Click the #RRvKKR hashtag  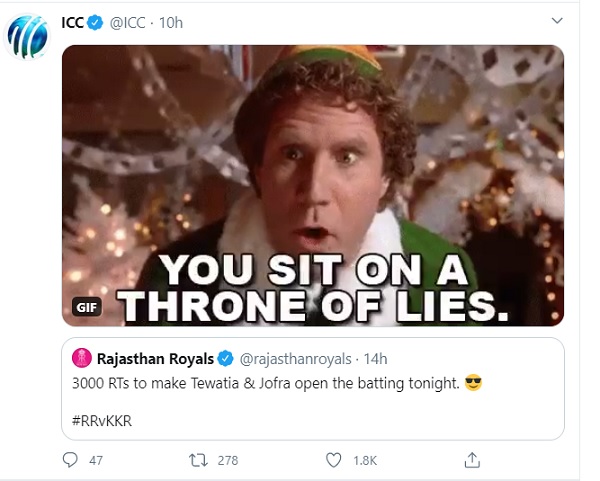[102, 420]
